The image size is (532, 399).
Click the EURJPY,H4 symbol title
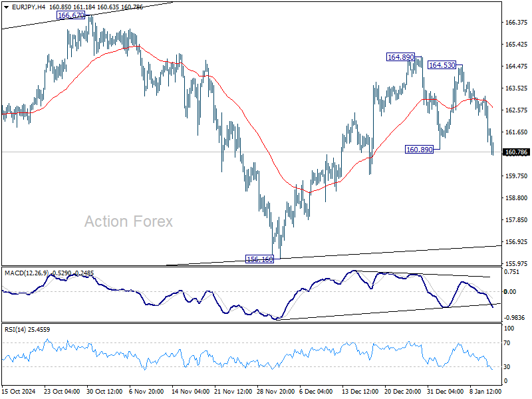[x=29, y=7]
